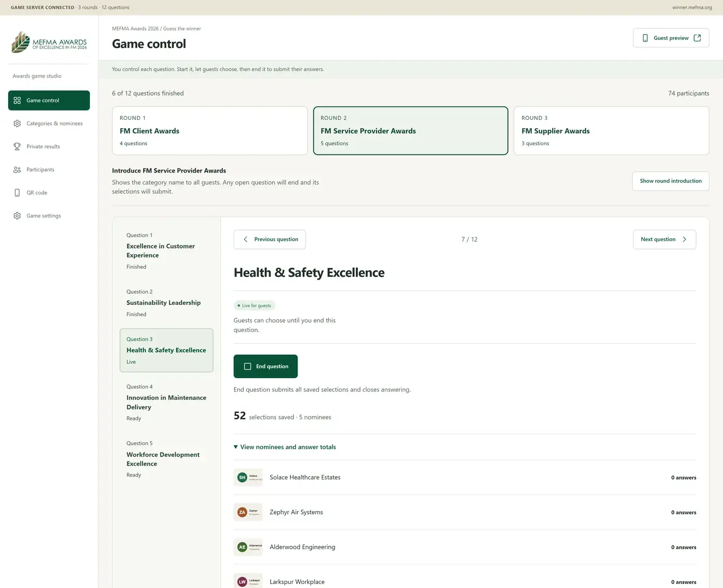
Task: Select Question 5 Workforce Development Excellence
Action: coord(166,459)
